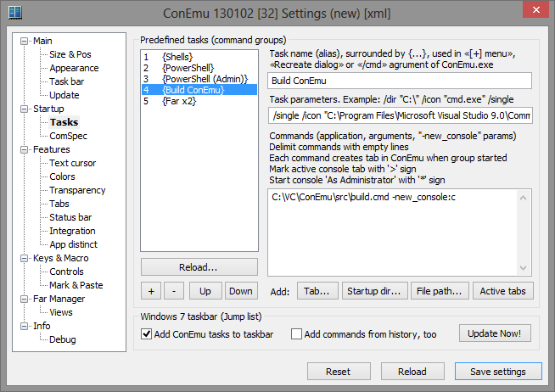Click the Task parameters input field

tap(400, 115)
